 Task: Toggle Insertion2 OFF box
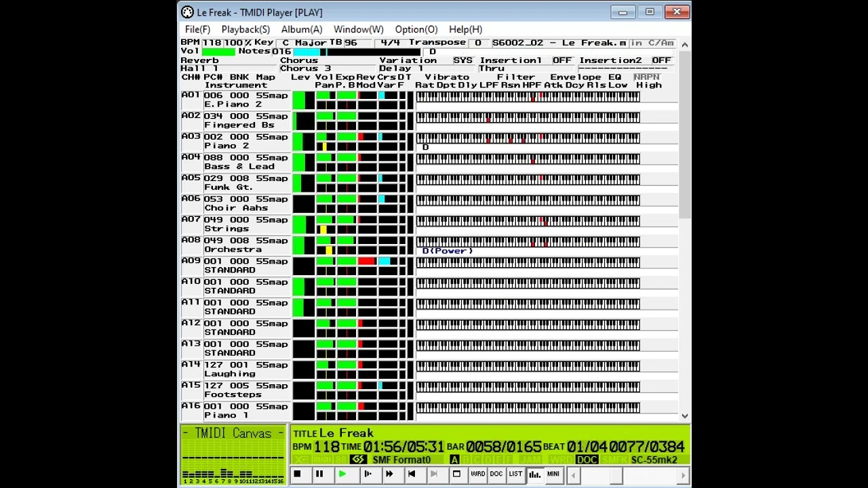click(x=661, y=60)
